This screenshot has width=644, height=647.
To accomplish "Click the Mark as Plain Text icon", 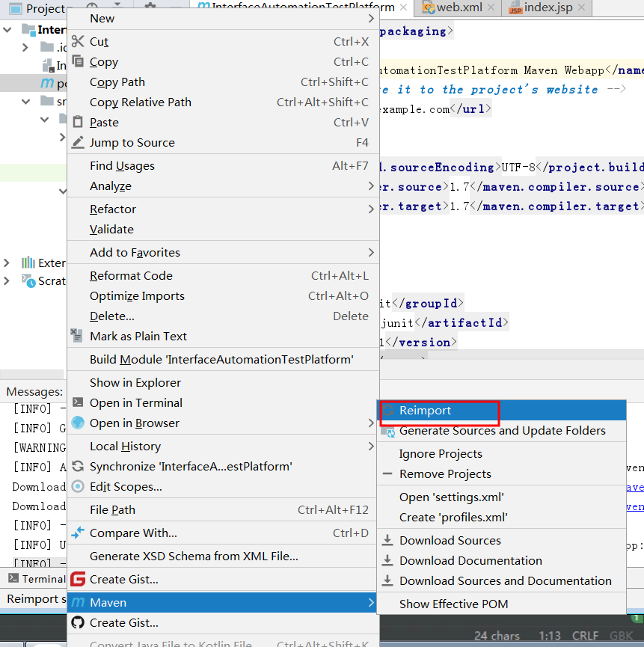I will pos(77,335).
